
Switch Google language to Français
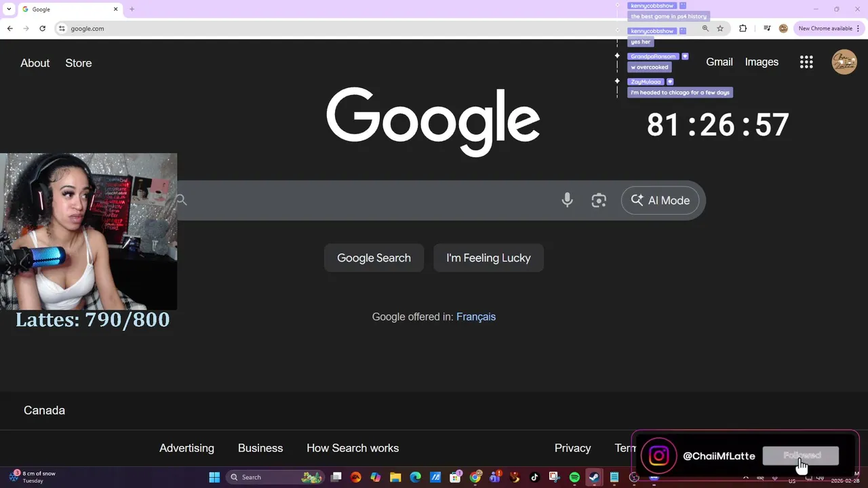476,317
